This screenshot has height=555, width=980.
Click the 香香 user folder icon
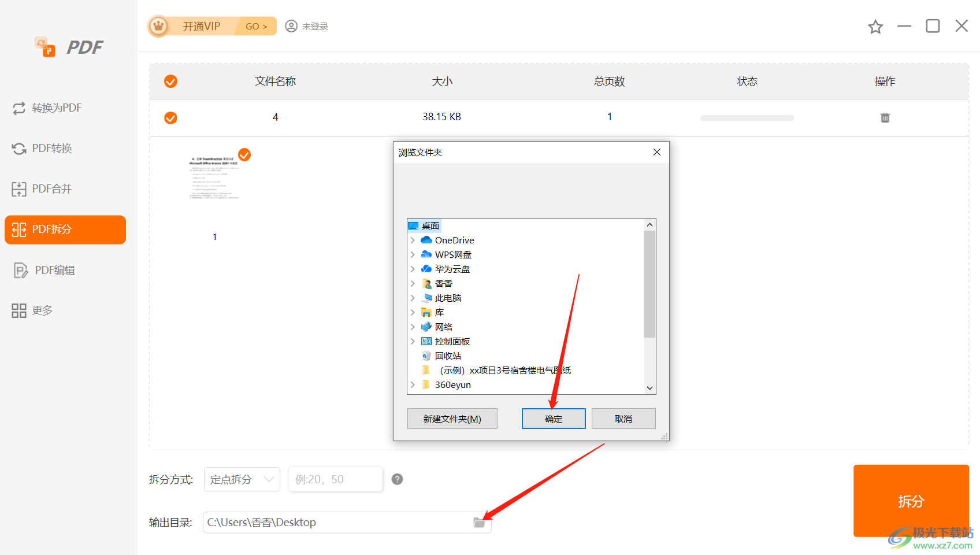pos(426,283)
